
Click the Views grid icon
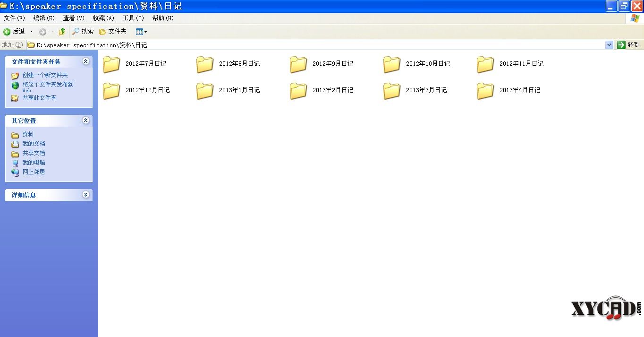[x=139, y=32]
